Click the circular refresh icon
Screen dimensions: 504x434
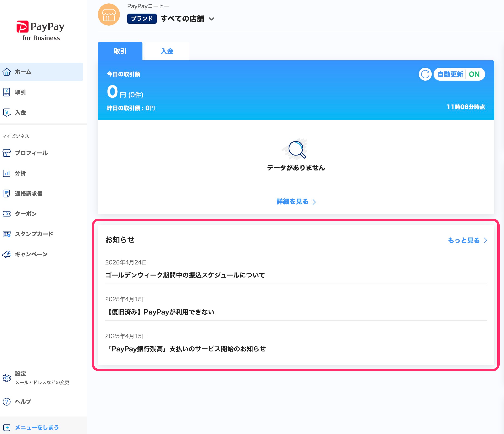coord(425,74)
